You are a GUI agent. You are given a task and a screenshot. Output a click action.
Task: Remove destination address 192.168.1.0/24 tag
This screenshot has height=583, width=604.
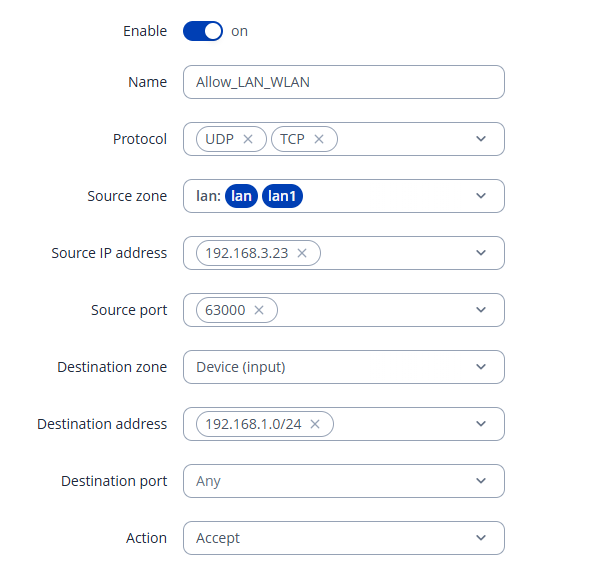coord(315,424)
